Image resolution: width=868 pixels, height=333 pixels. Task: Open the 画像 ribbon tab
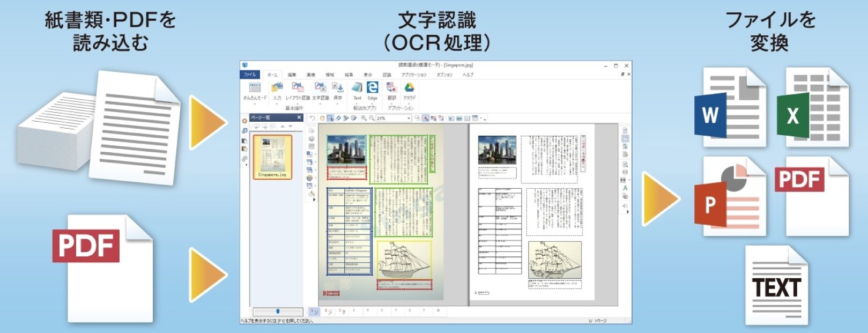pos(311,75)
